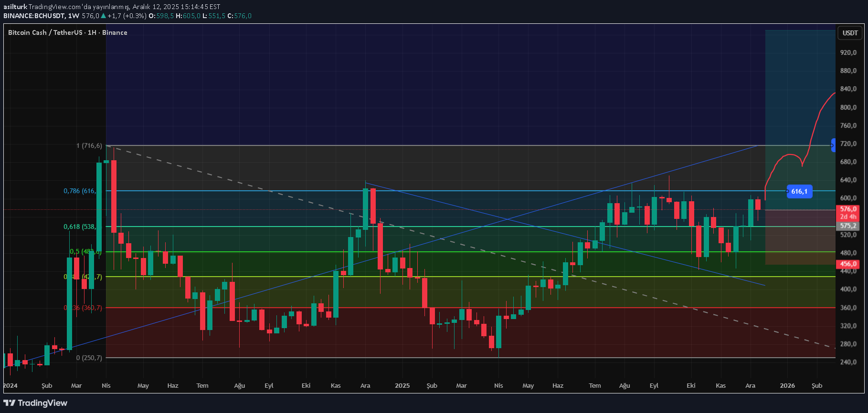Click the TradingView logo at bottom left
This screenshot has width=868, height=413.
point(35,403)
